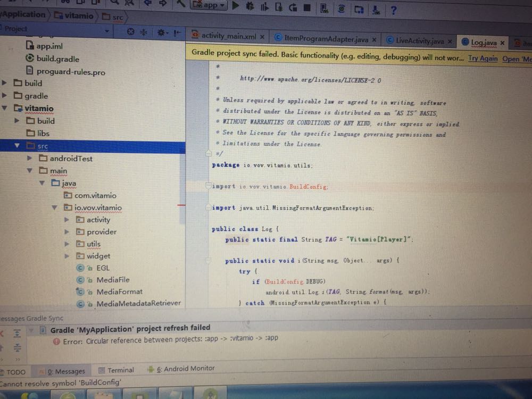The width and height of the screenshot is (532, 399).
Task: Close the activity_main.xml tab
Action: [x=262, y=37]
